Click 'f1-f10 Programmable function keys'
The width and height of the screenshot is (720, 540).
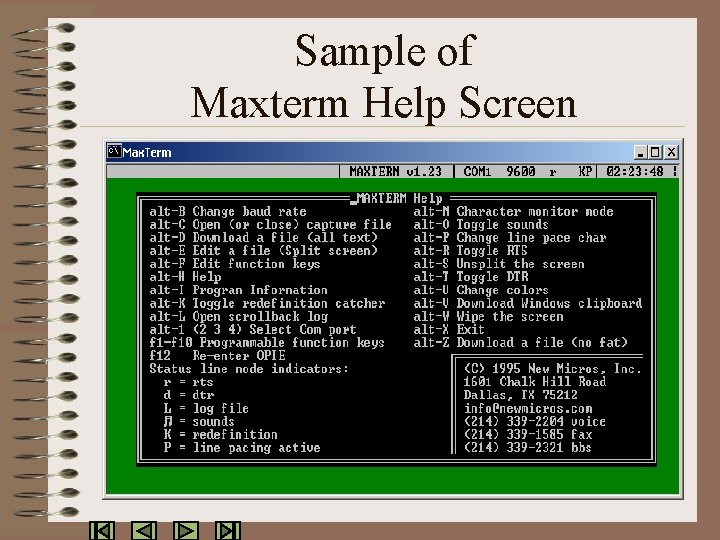(267, 343)
